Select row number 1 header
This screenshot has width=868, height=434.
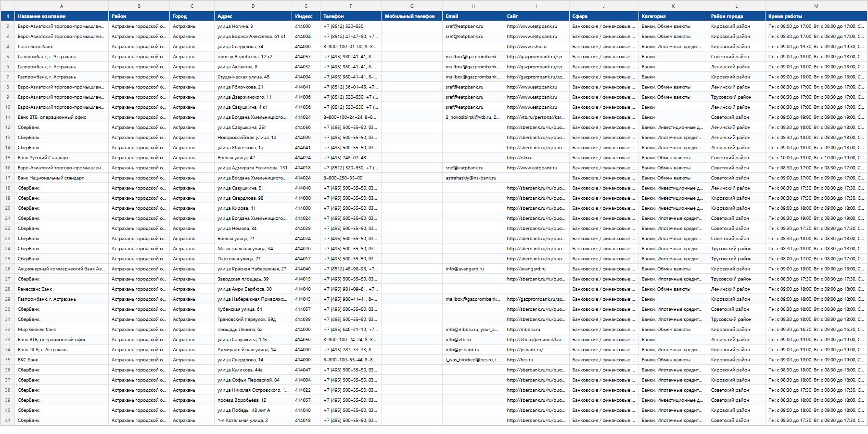coord(8,16)
